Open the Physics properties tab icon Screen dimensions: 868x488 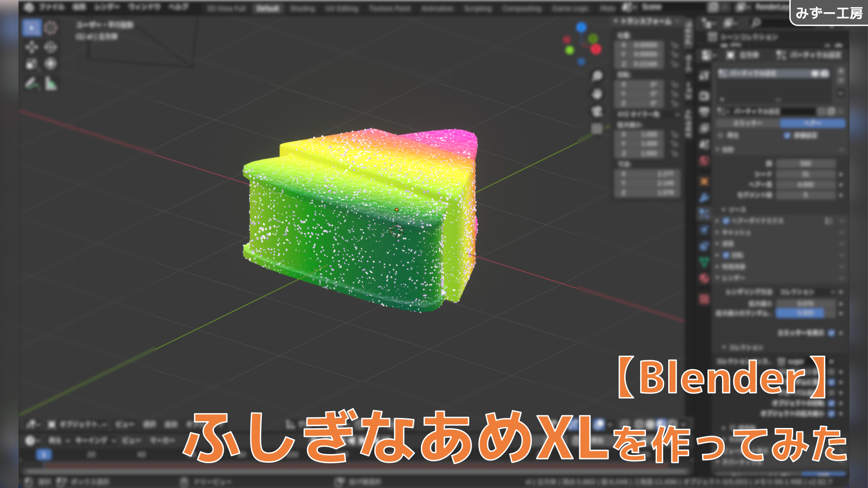point(704,230)
